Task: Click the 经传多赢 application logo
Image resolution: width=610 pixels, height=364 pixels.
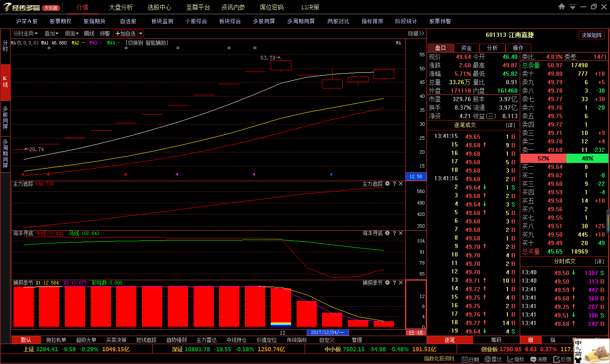Action: pyautogui.click(x=22, y=7)
